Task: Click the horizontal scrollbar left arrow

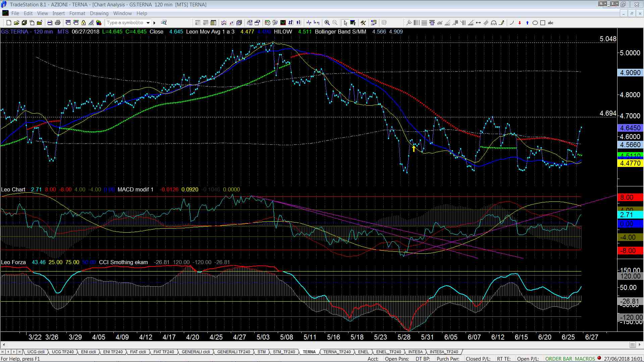Action: coord(4,345)
